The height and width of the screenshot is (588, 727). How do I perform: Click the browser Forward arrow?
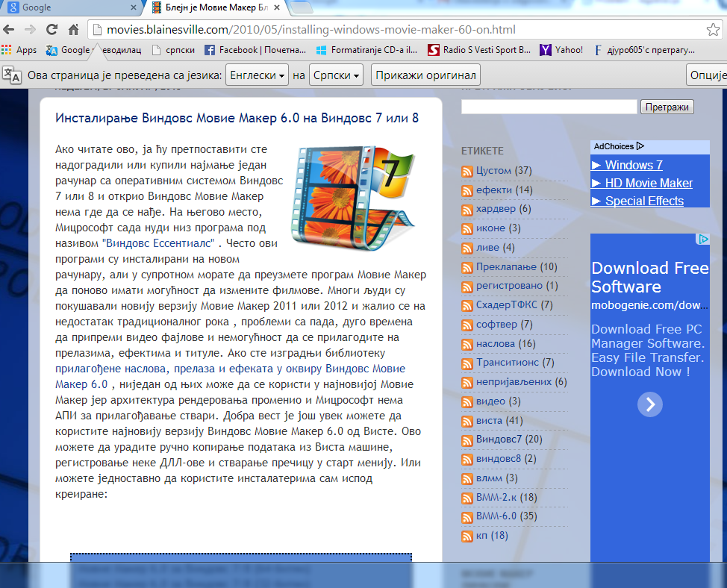[x=30, y=30]
